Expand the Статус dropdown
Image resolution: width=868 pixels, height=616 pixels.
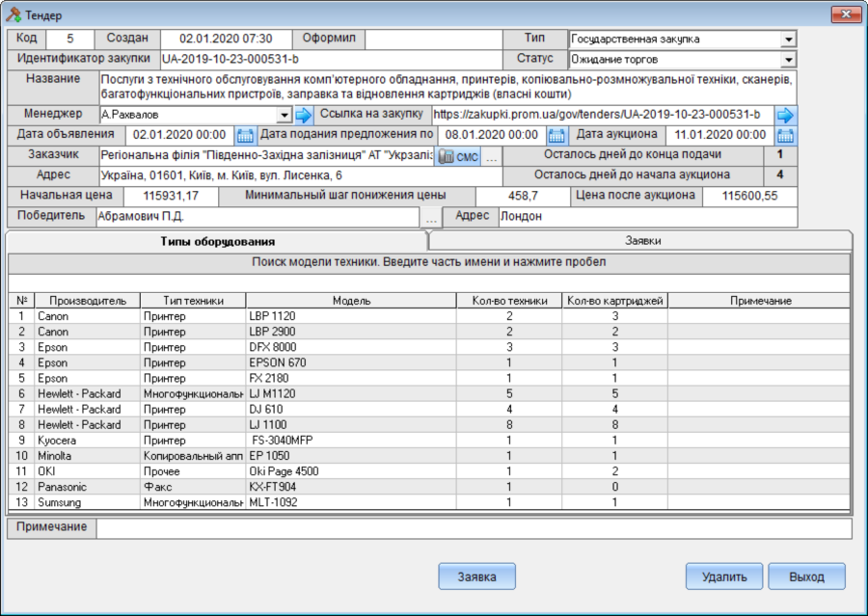(x=789, y=60)
